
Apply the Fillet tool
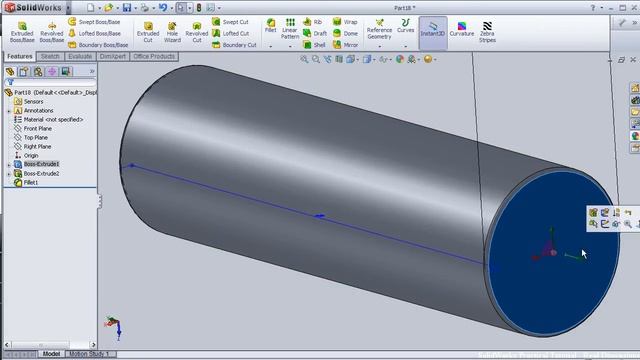[270, 25]
